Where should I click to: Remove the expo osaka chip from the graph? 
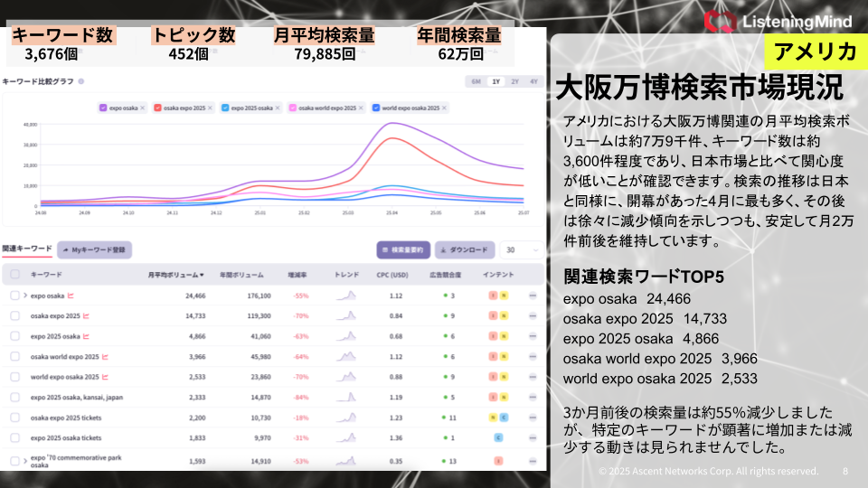tap(142, 108)
